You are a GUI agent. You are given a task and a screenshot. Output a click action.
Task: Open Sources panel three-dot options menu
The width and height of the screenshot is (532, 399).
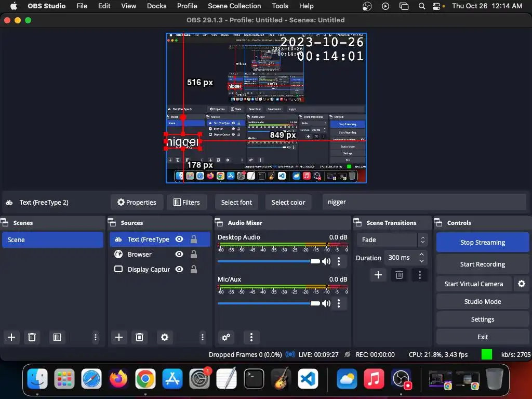pos(203,337)
